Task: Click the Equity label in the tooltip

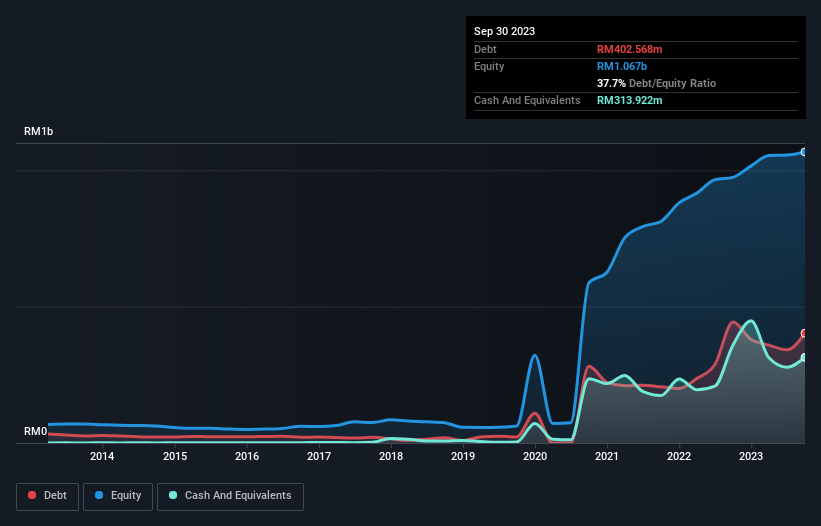Action: 489,66
